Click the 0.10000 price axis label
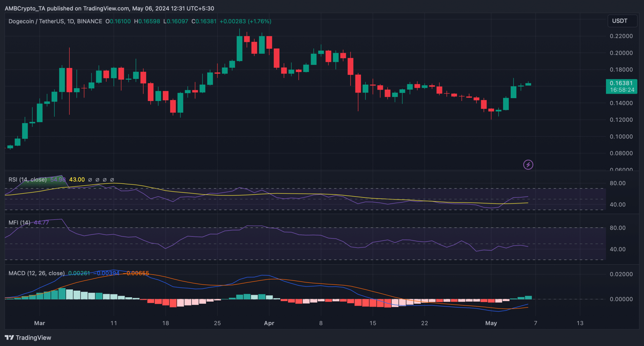Screen dimensions: 644x346 click(621, 137)
